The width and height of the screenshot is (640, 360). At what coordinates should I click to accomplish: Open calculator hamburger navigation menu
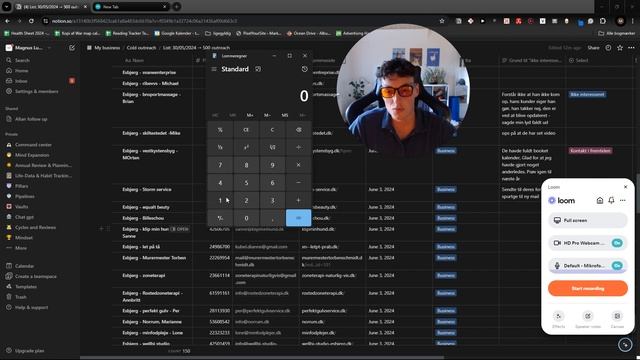point(214,69)
